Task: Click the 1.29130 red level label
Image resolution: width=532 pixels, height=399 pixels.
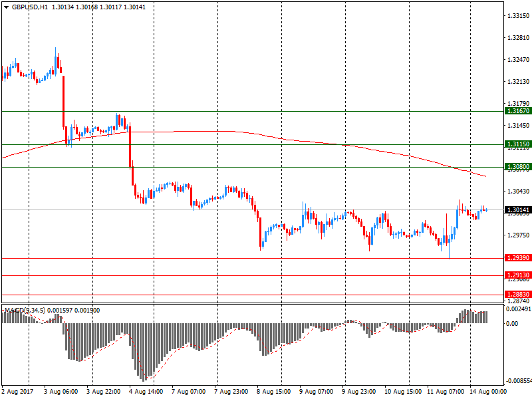Action: (x=518, y=275)
